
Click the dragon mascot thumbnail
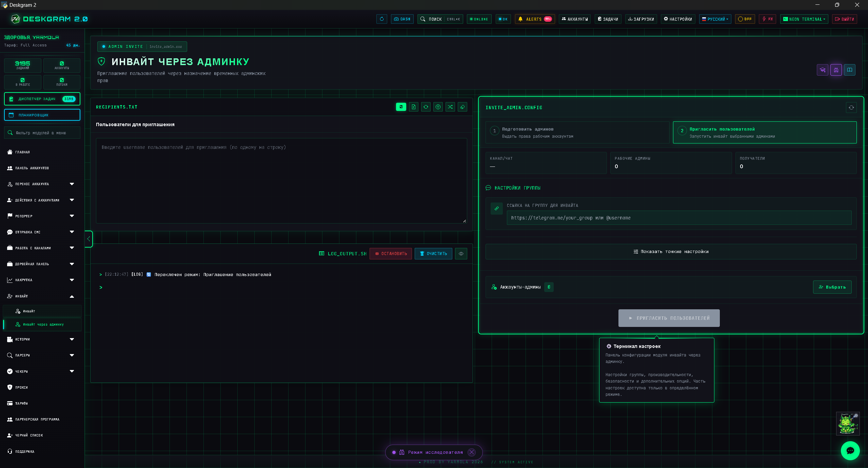click(847, 423)
